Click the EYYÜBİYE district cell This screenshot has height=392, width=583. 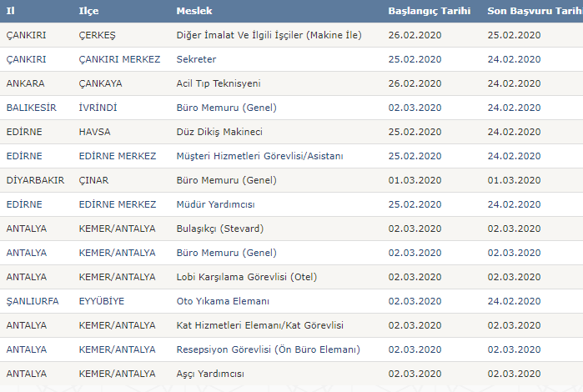click(102, 301)
